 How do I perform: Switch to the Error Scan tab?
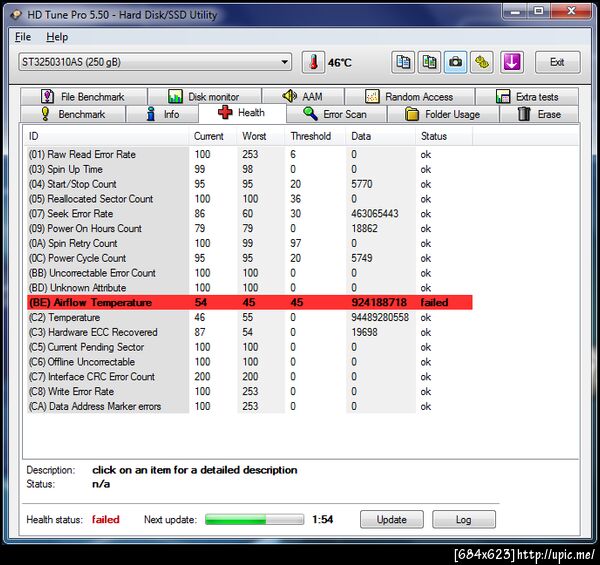tap(336, 114)
